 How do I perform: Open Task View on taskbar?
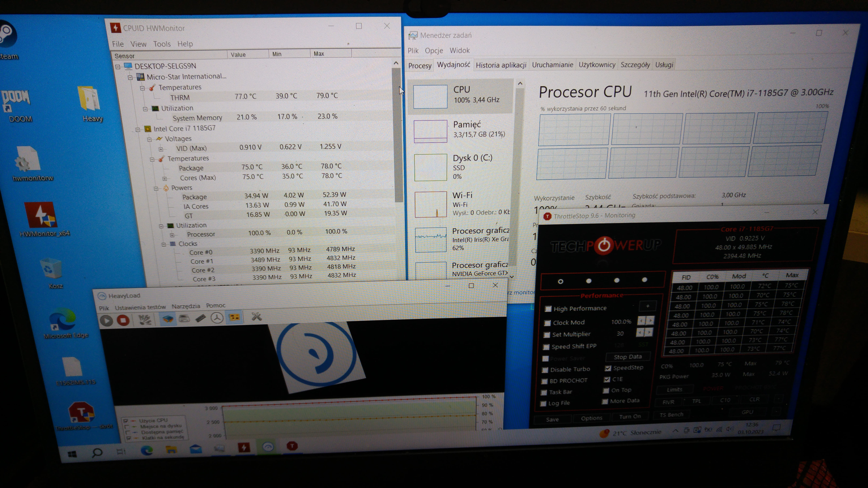(121, 452)
